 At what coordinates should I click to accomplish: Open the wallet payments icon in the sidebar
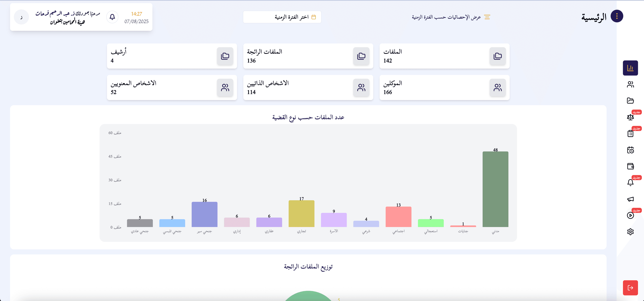click(631, 166)
